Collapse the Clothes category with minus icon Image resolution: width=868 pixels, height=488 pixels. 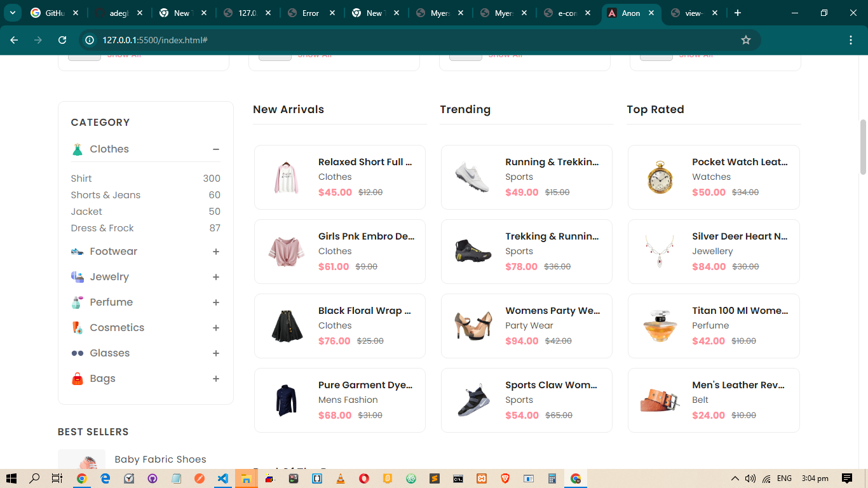(x=216, y=149)
